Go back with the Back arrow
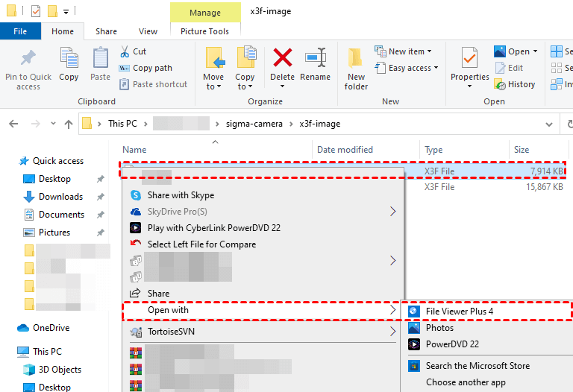 click(x=13, y=124)
